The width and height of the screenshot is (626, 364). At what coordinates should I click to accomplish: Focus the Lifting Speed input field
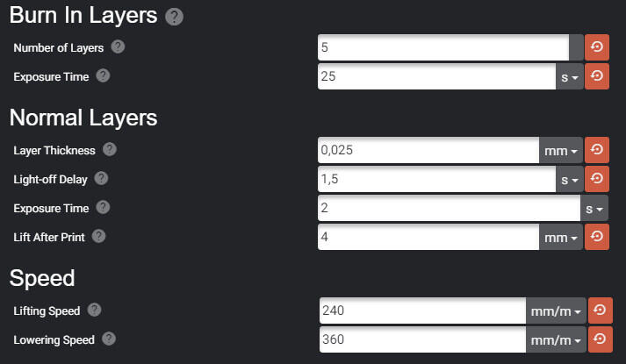(x=422, y=310)
